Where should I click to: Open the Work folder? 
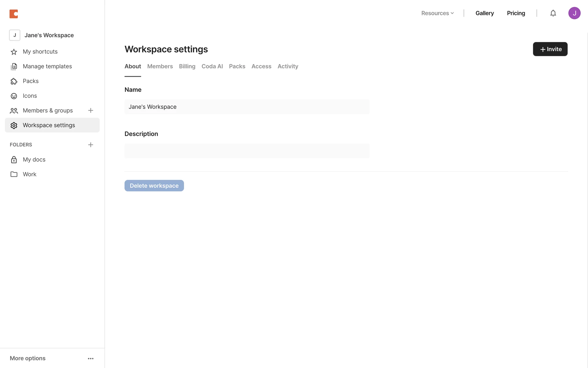coord(29,174)
